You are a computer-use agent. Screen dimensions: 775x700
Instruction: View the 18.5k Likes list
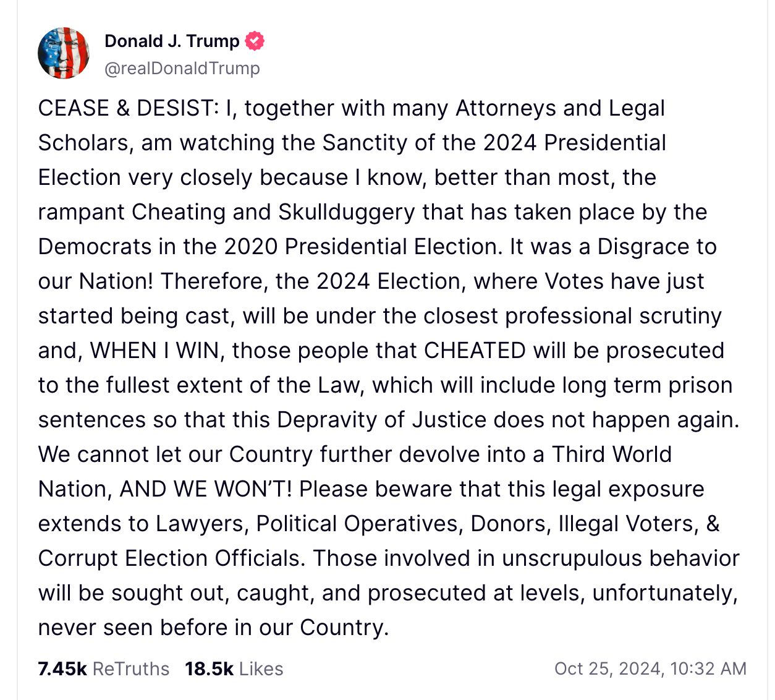[x=234, y=668]
